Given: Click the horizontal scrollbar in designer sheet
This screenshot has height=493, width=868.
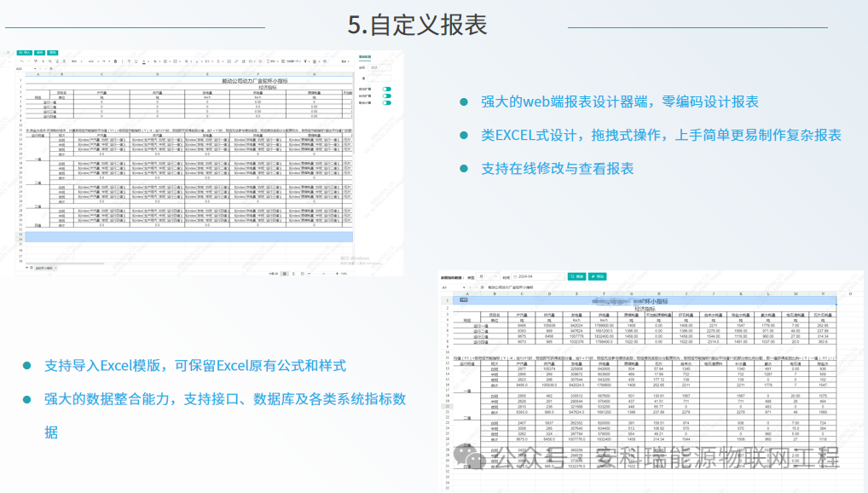Looking at the screenshot, I should point(64,264).
